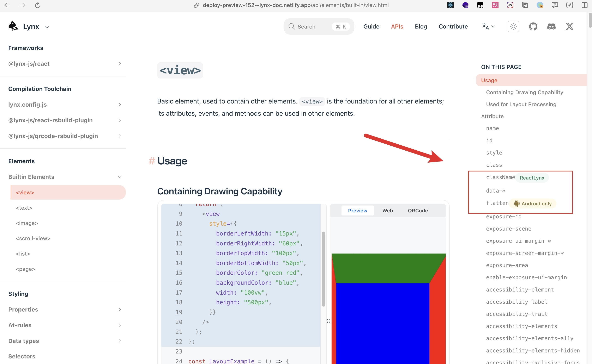592x364 pixels.
Task: Click the Lynx logo icon
Action: (x=13, y=26)
